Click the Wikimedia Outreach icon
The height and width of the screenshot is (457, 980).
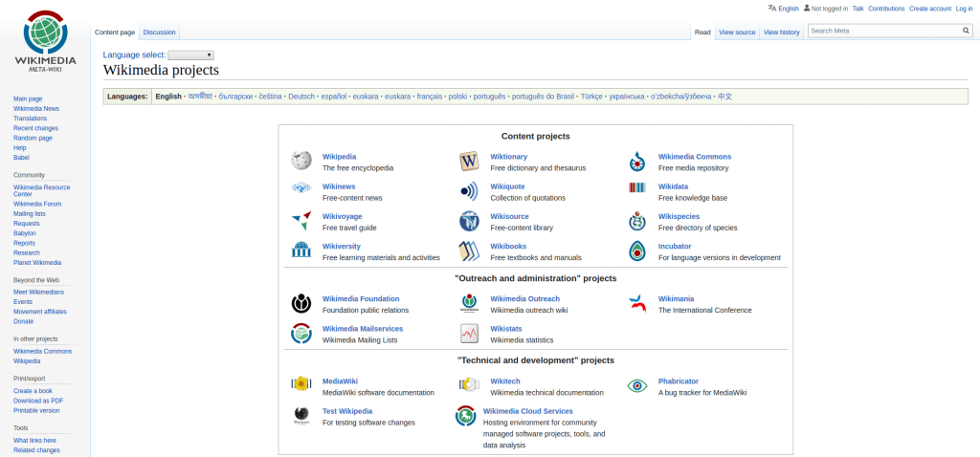coord(469,303)
